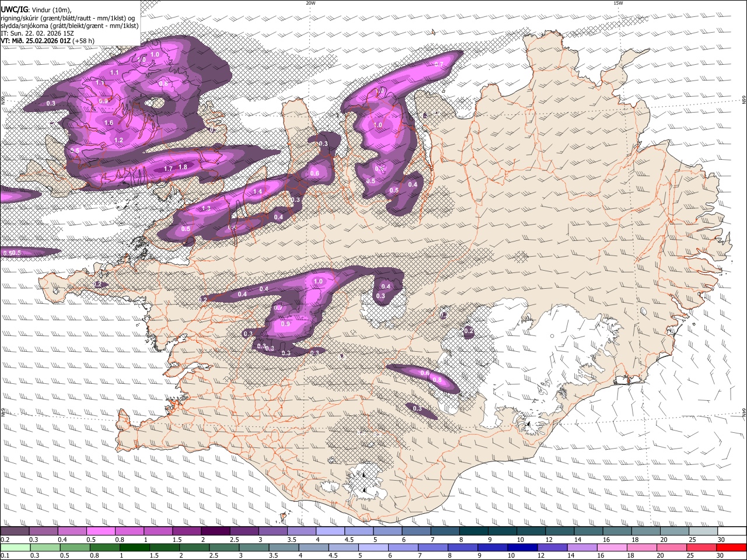The height and width of the screenshot is (560, 747).
Task: Click the pale green 0.1 rain legend swatch
Action: click(x=15, y=547)
